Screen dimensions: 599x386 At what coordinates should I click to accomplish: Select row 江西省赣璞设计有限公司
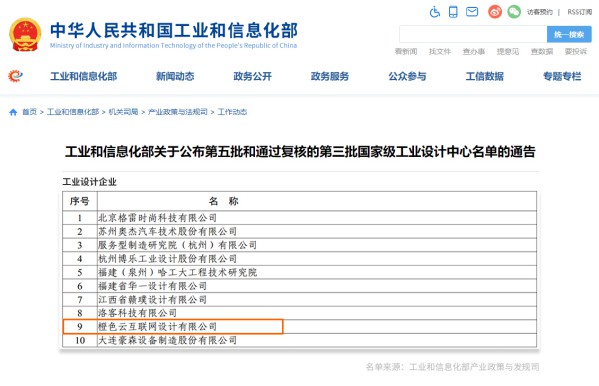tap(300, 300)
